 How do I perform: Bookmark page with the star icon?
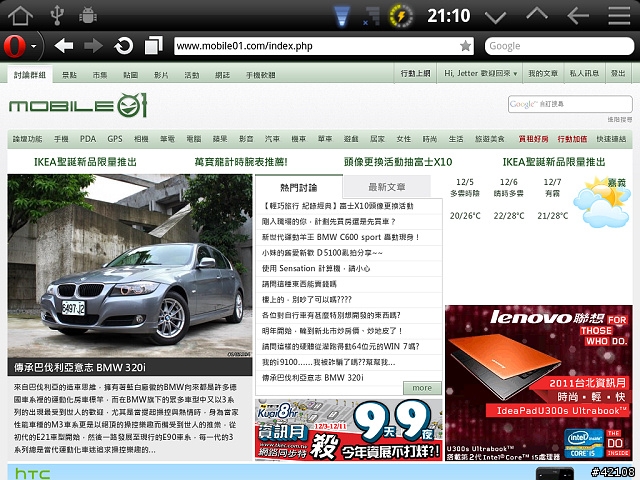(x=465, y=46)
